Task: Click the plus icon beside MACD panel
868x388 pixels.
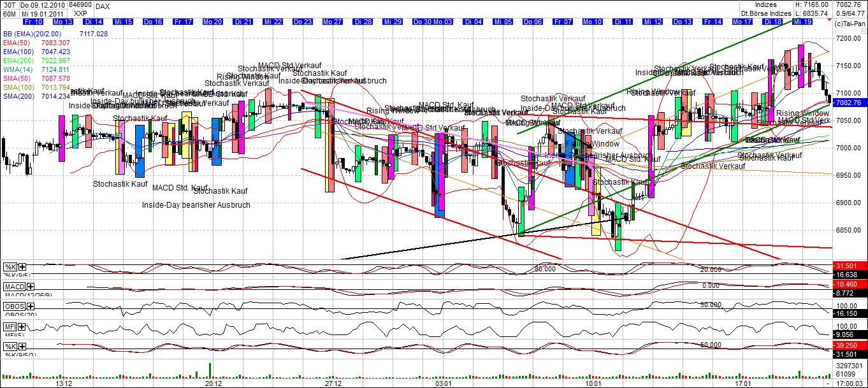Action: 31,287
